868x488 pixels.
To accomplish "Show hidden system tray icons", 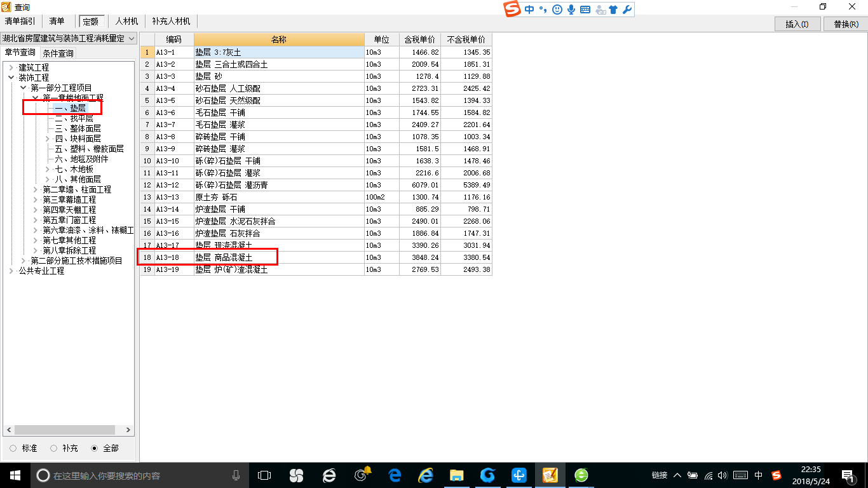I will pyautogui.click(x=677, y=475).
